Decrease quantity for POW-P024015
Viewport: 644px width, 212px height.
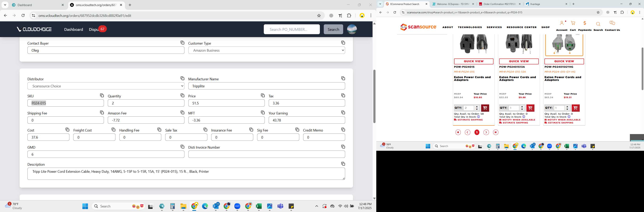click(x=477, y=109)
